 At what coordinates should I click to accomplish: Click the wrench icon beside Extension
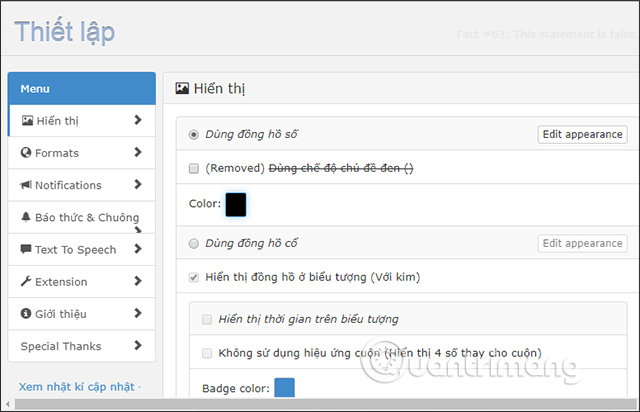[26, 281]
